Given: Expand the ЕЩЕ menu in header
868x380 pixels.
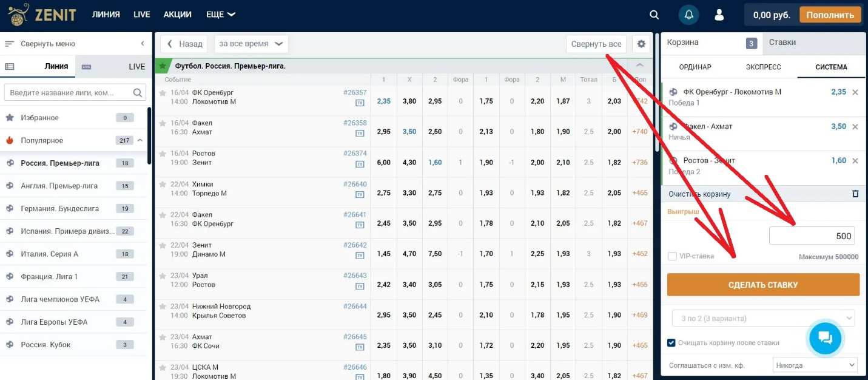Looking at the screenshot, I should click(x=221, y=15).
